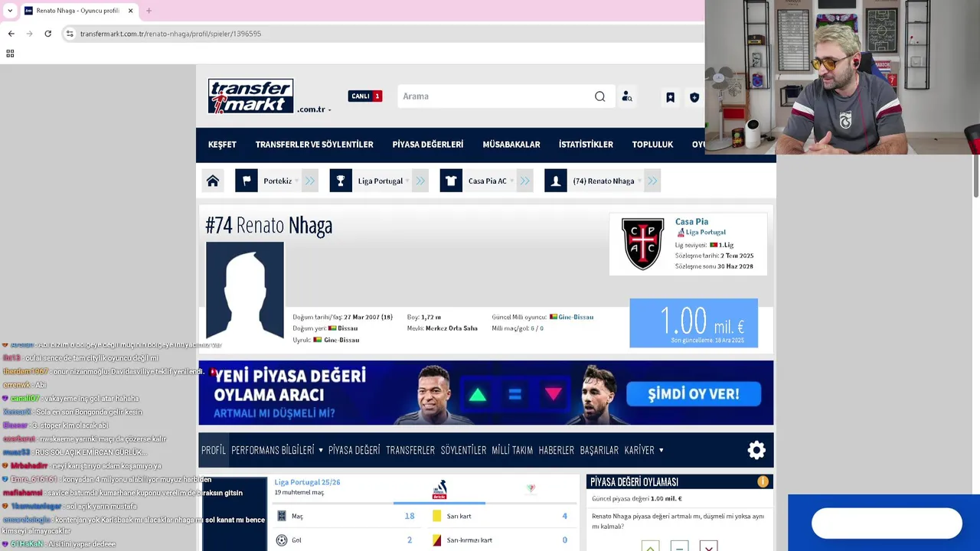Open the PİYASA DEĞERLERİ menu

click(x=428, y=145)
